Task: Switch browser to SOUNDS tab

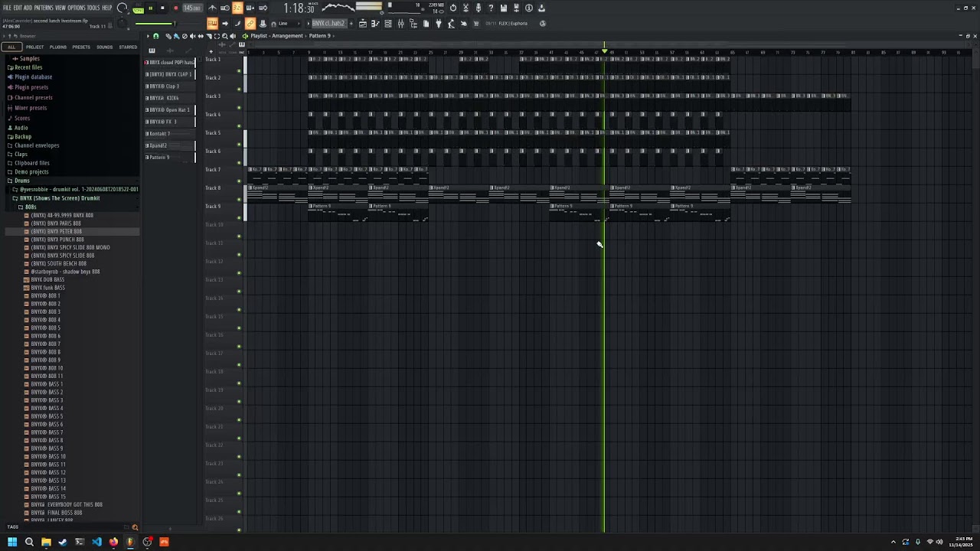Action: click(105, 47)
